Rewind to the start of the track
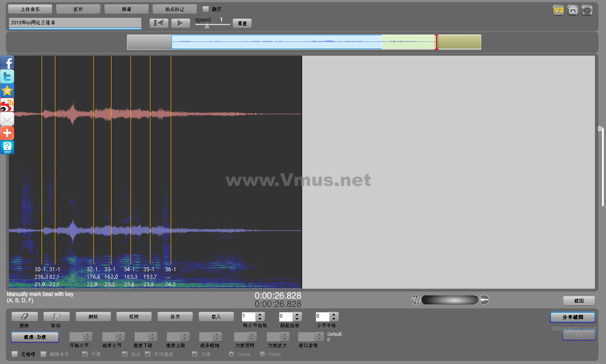 click(159, 23)
